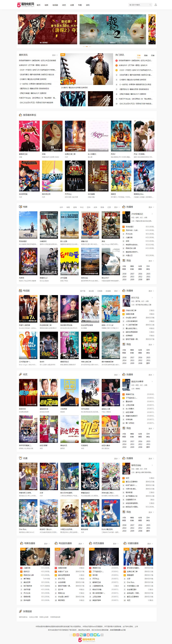
Task: Click the grid icon beside 电影 section 筛选
Action: click(x=124, y=261)
